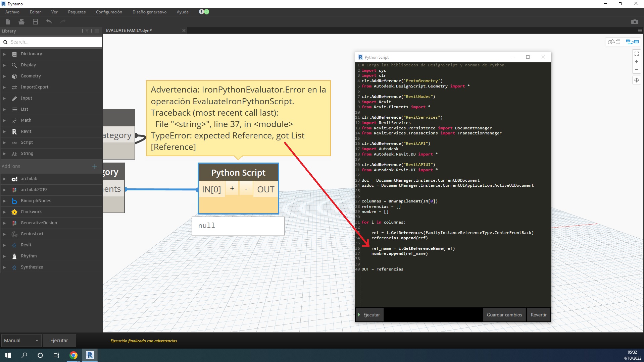This screenshot has height=362, width=644.
Task: Click the Undo arrow icon
Action: pos(49,22)
